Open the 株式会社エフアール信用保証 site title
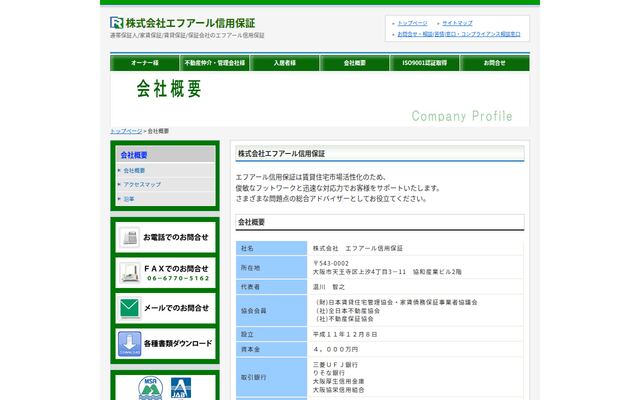This screenshot has height=400, width=640. click(x=190, y=23)
